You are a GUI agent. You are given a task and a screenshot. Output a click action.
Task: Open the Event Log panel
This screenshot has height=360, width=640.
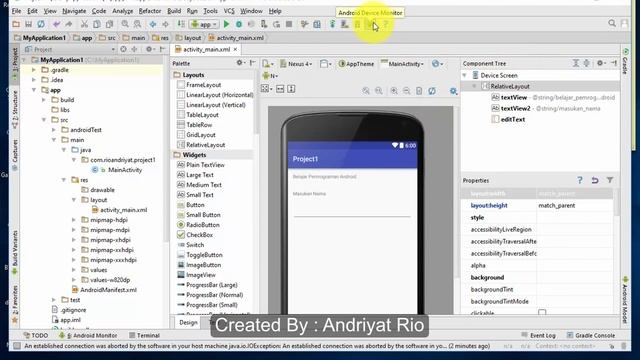538,335
